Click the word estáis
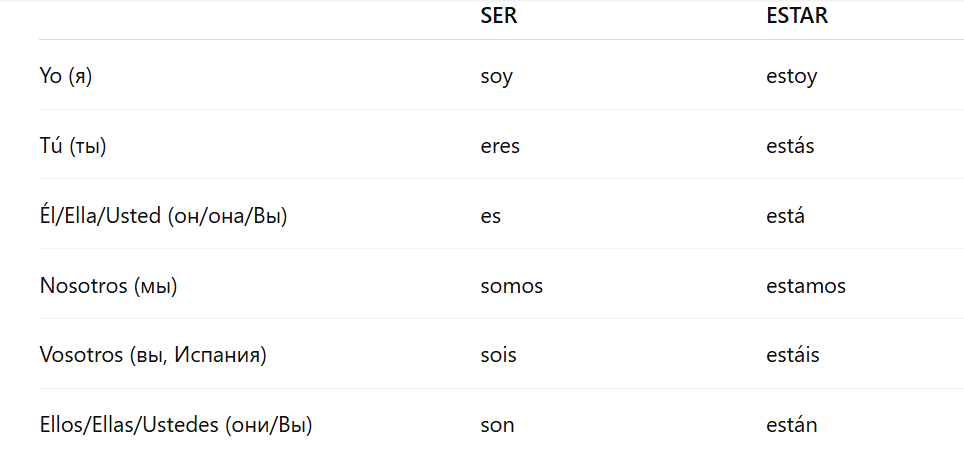This screenshot has height=455, width=964. pos(793,355)
